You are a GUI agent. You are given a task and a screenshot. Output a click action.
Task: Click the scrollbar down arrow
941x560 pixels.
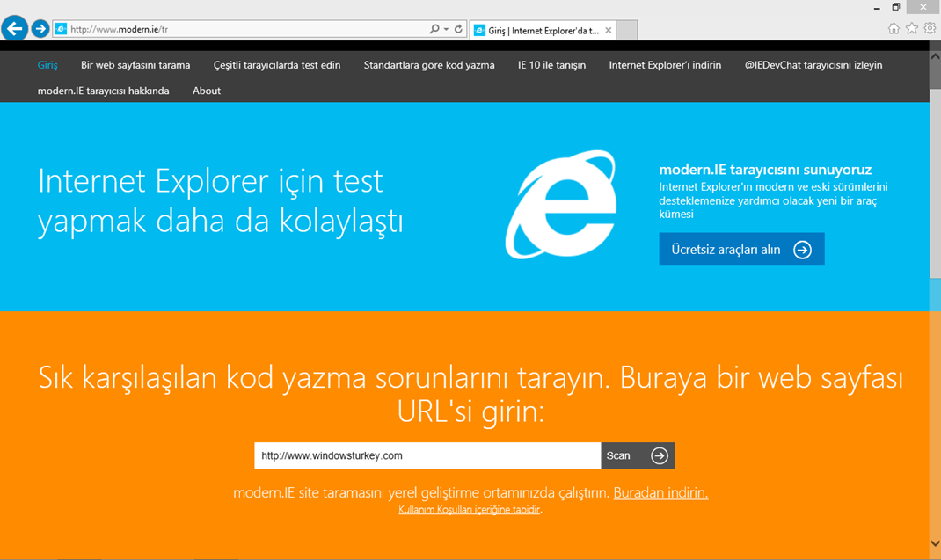[935, 543]
